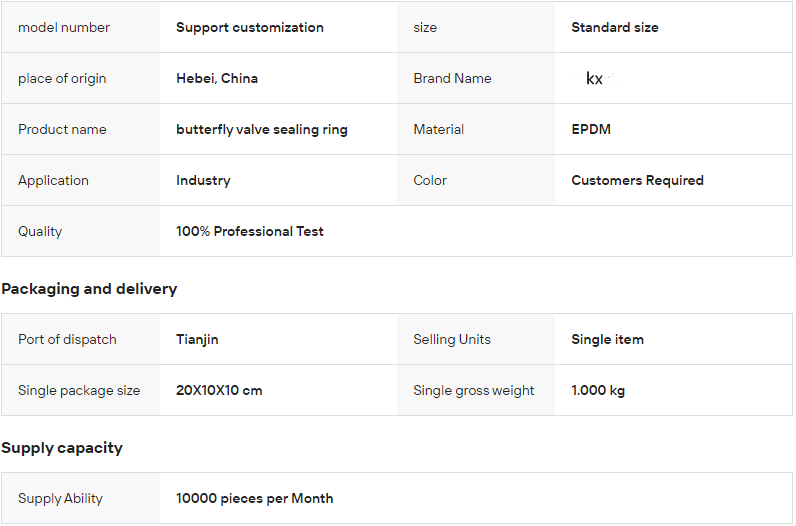This screenshot has width=796, height=526.
Task: Select the EPDM material value
Action: click(x=591, y=130)
